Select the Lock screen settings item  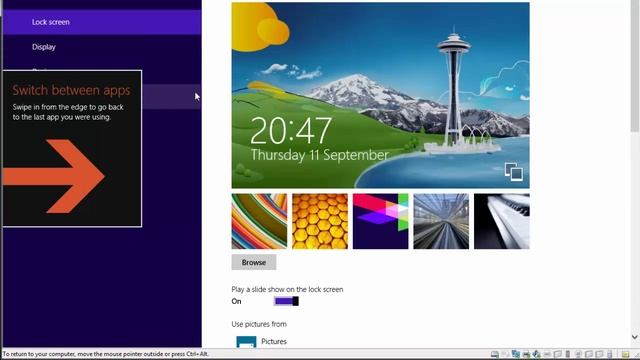tap(102, 22)
